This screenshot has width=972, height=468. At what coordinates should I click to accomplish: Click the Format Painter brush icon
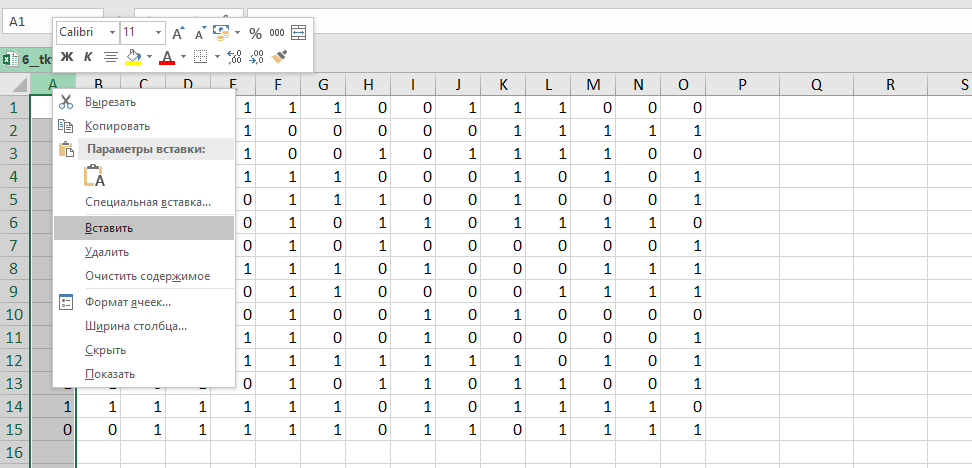(279, 57)
